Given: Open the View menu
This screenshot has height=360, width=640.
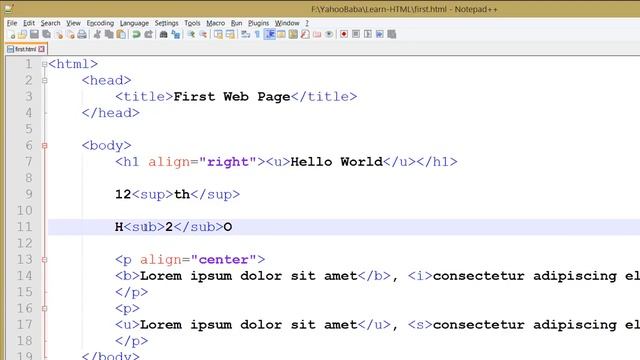Looking at the screenshot, I should pyautogui.click(x=73, y=23).
